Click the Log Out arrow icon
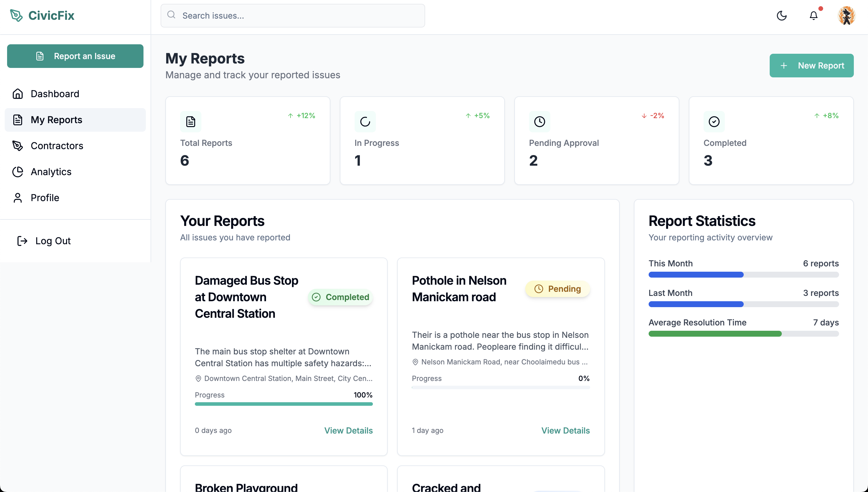The image size is (868, 492). (22, 241)
